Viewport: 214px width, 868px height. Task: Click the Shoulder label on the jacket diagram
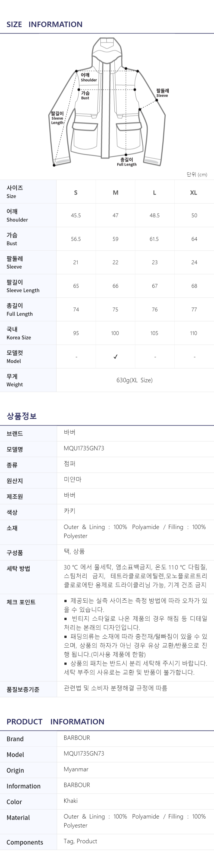[x=89, y=78]
